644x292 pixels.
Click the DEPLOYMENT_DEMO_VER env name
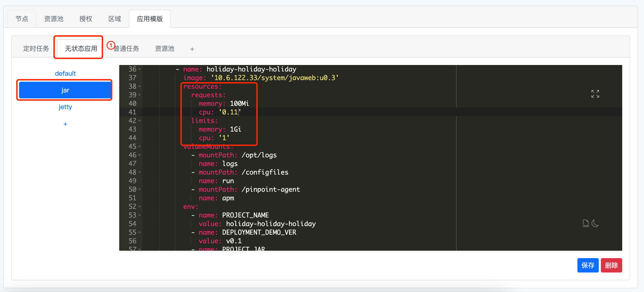tap(259, 232)
